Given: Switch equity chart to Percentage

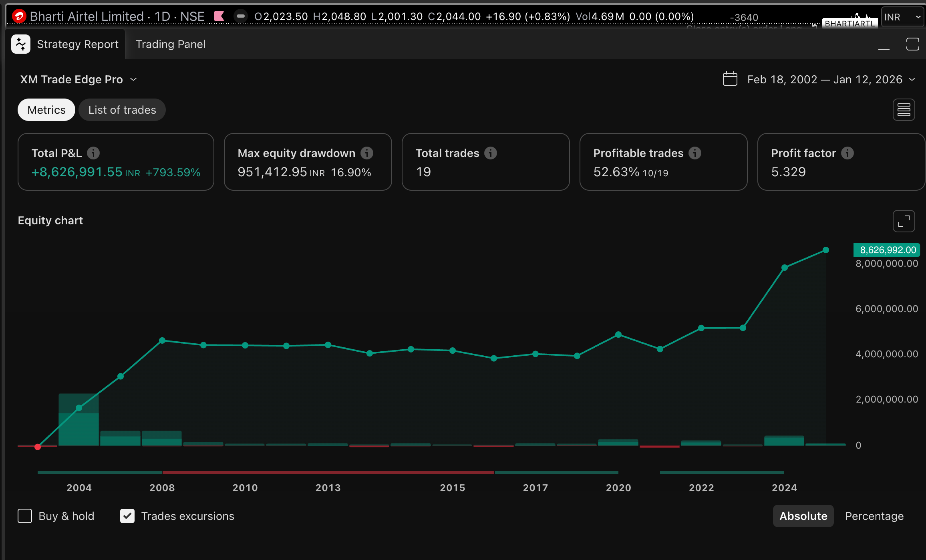Looking at the screenshot, I should tap(874, 516).
